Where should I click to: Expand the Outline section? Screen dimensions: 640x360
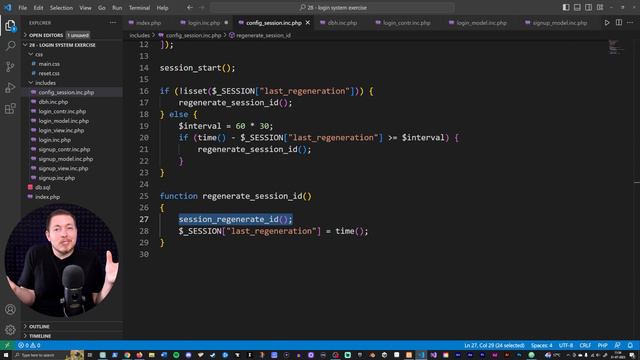click(72, 327)
